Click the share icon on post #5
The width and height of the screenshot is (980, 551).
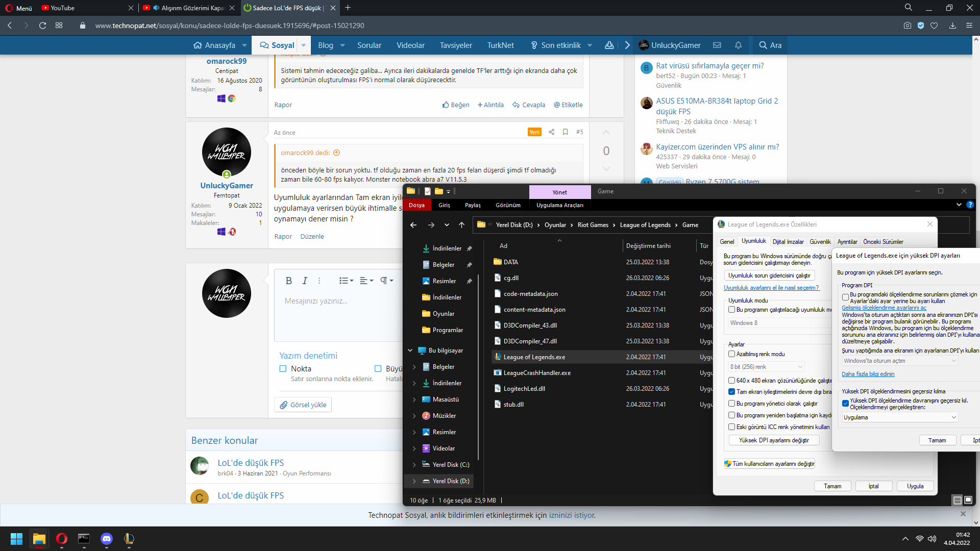pyautogui.click(x=551, y=132)
